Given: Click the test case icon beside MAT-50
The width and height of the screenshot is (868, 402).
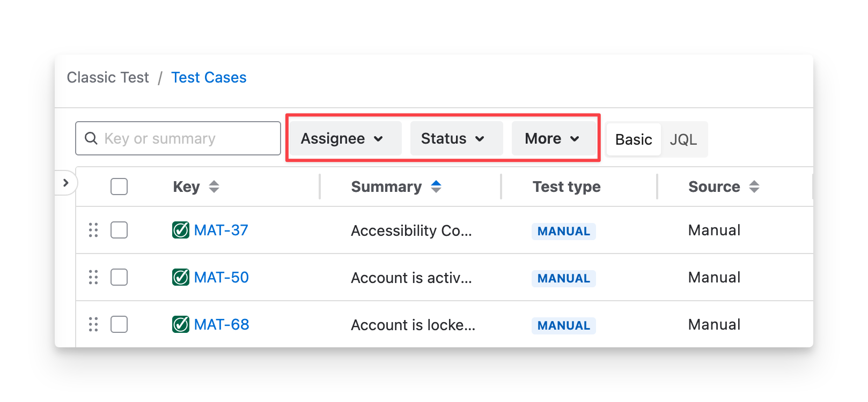Looking at the screenshot, I should [x=181, y=277].
